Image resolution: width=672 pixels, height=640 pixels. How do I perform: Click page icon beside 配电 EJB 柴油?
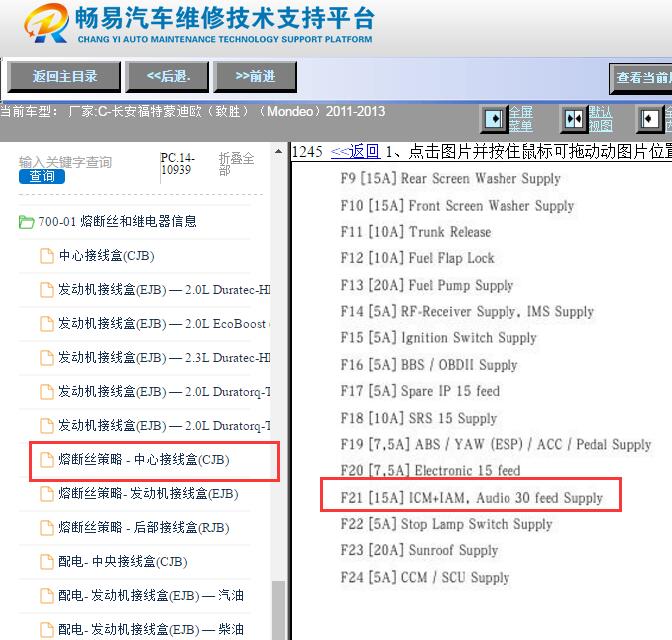tap(46, 630)
